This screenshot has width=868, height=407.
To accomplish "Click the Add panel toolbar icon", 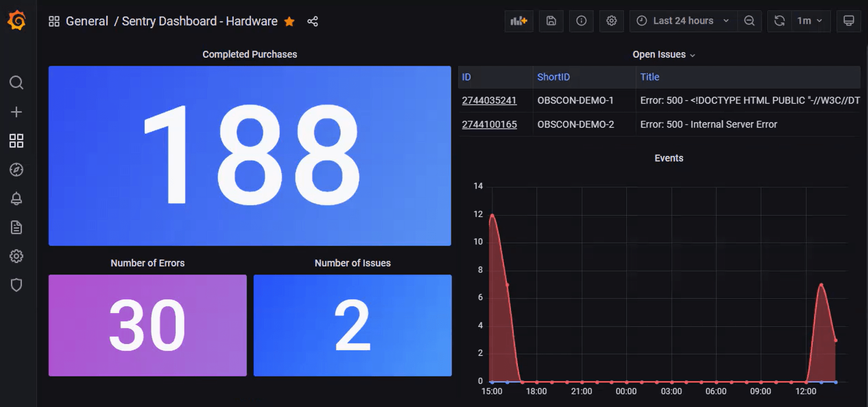I will click(x=519, y=21).
